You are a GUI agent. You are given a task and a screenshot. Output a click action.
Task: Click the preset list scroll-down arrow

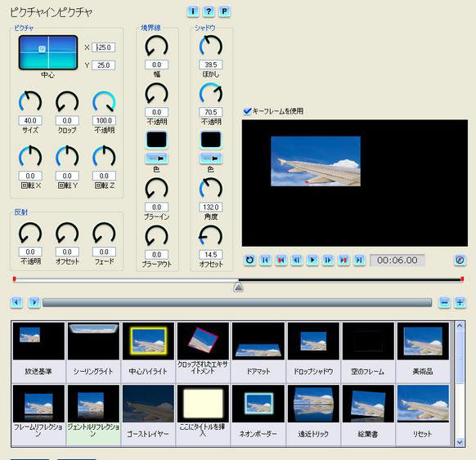tap(460, 442)
